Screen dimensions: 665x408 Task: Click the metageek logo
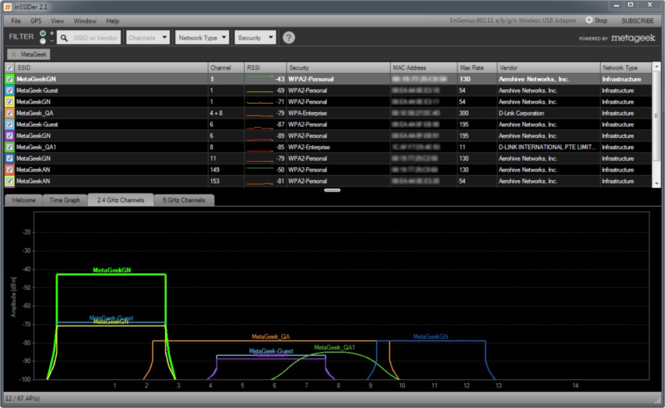[633, 38]
